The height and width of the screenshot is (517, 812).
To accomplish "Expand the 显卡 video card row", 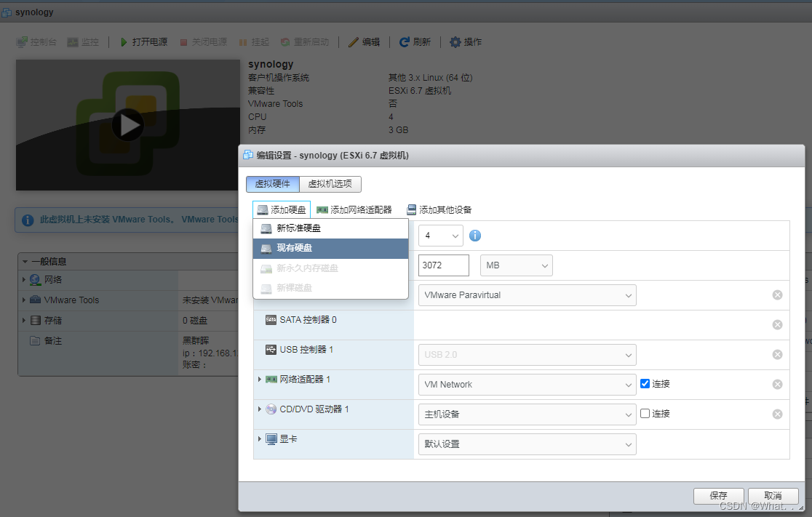I will 260,439.
